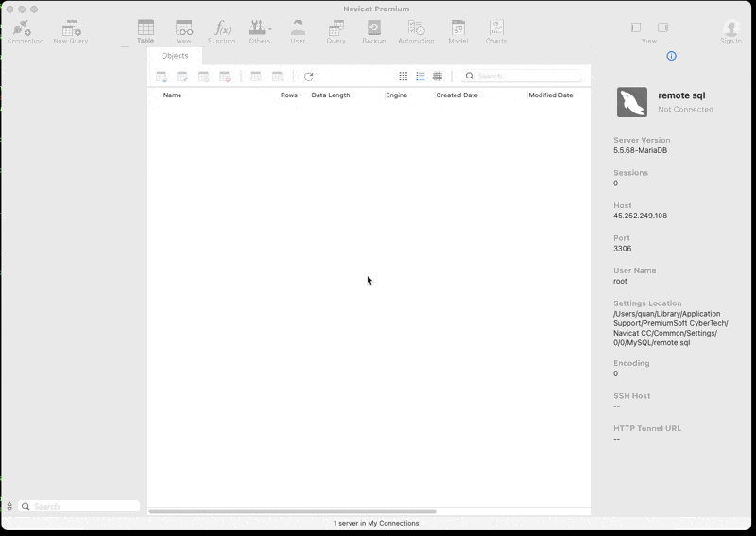Launch the Model designer icon
The width and height of the screenshot is (756, 536).
coord(457,31)
